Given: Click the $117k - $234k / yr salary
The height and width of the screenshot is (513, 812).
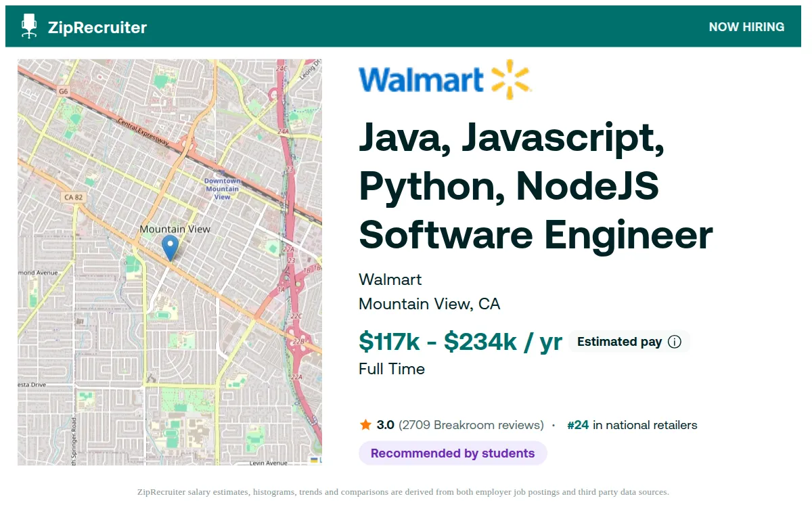Looking at the screenshot, I should pyautogui.click(x=460, y=342).
